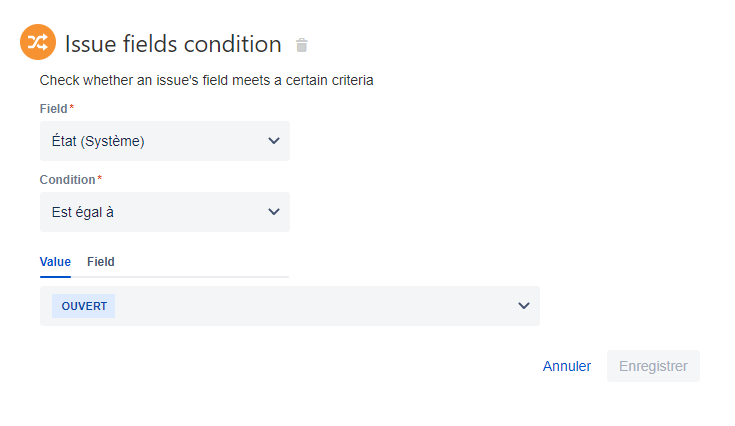The image size is (735, 426).
Task: Click the chevron arrow beside Est égal à
Action: pyautogui.click(x=274, y=212)
